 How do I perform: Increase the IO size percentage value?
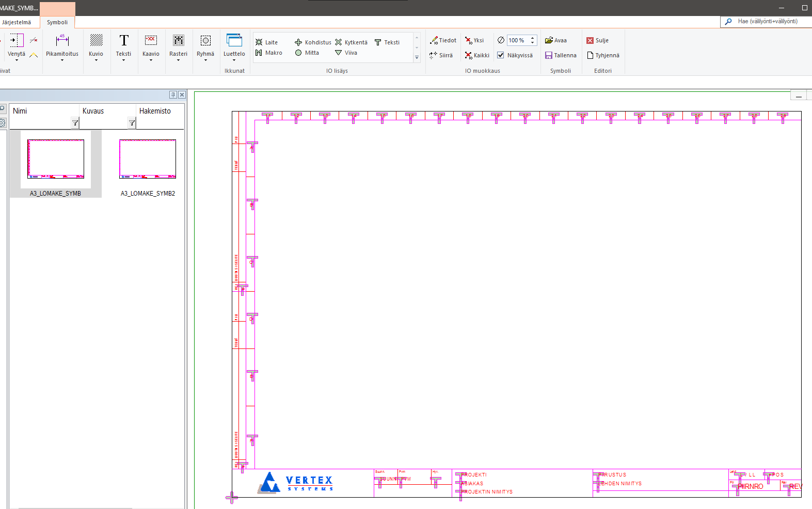pyautogui.click(x=533, y=38)
